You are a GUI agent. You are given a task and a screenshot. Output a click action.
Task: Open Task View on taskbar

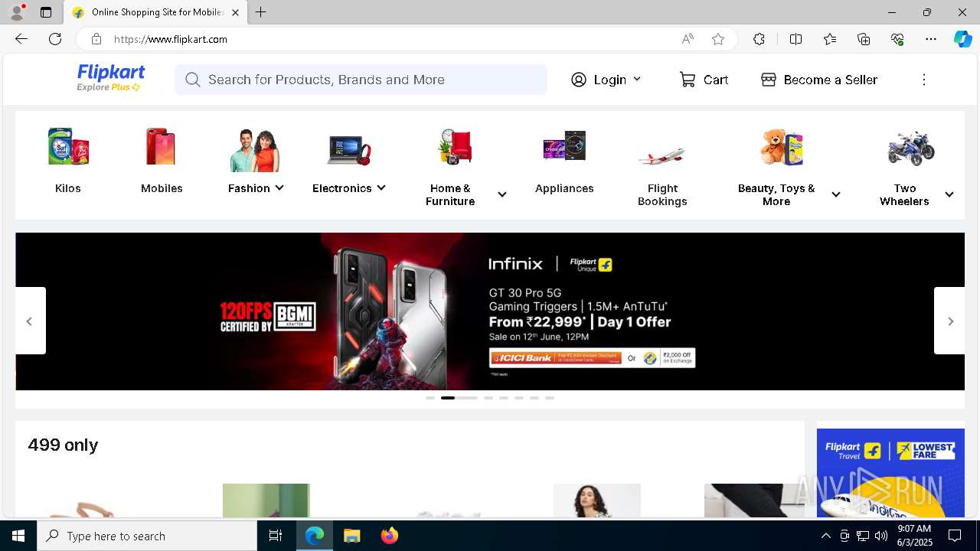tap(276, 536)
